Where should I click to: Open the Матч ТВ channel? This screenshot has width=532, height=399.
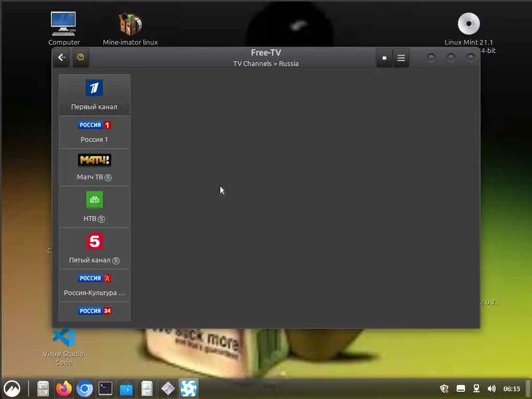95,167
